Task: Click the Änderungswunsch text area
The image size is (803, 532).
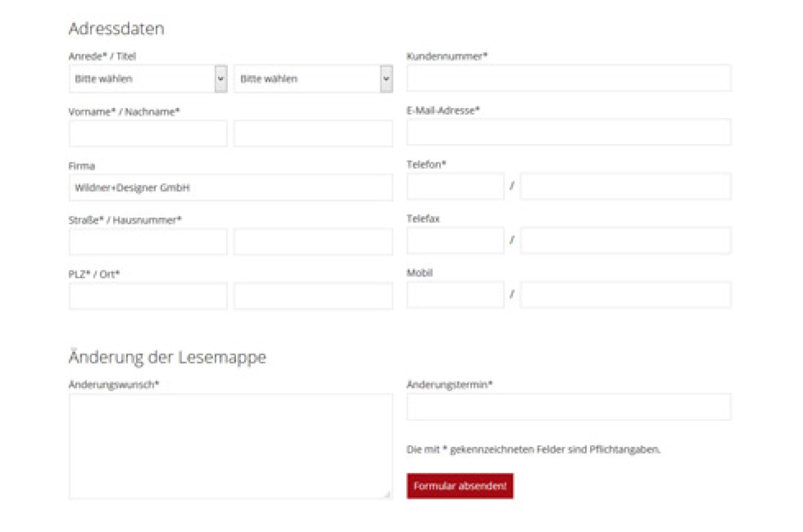Action: [230, 446]
